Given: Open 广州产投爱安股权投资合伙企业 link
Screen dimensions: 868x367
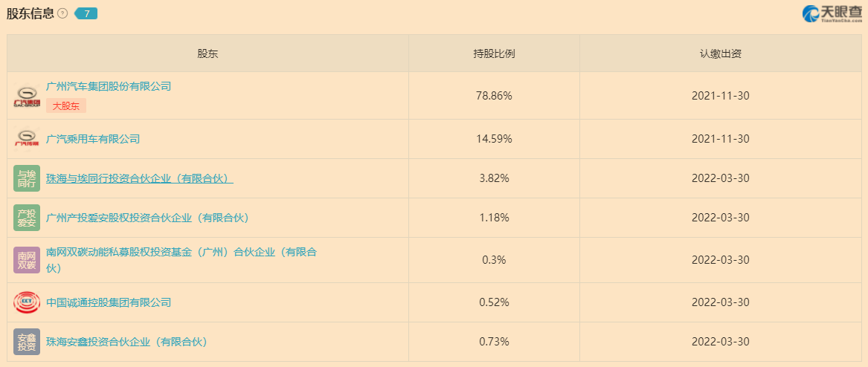Looking at the screenshot, I should coord(147,218).
